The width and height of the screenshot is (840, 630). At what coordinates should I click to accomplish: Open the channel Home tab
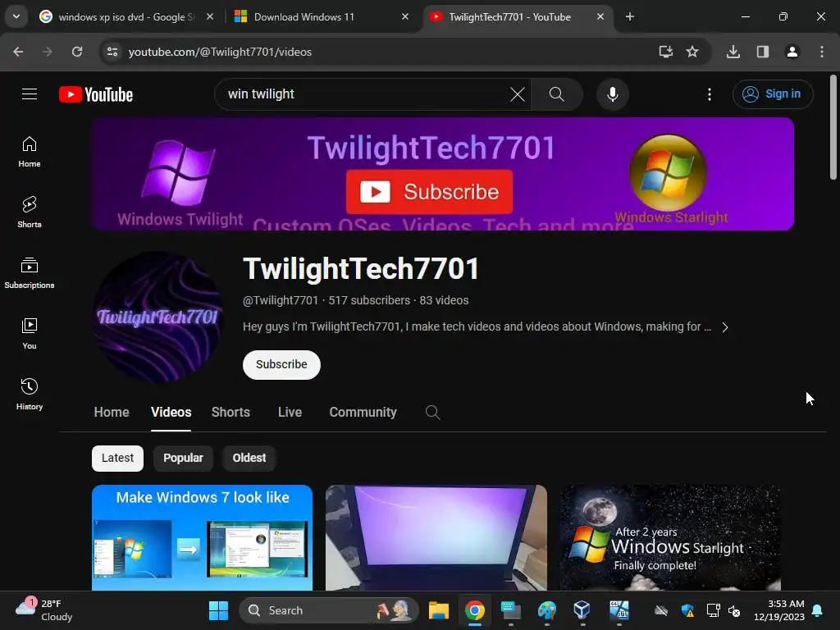[x=112, y=412]
